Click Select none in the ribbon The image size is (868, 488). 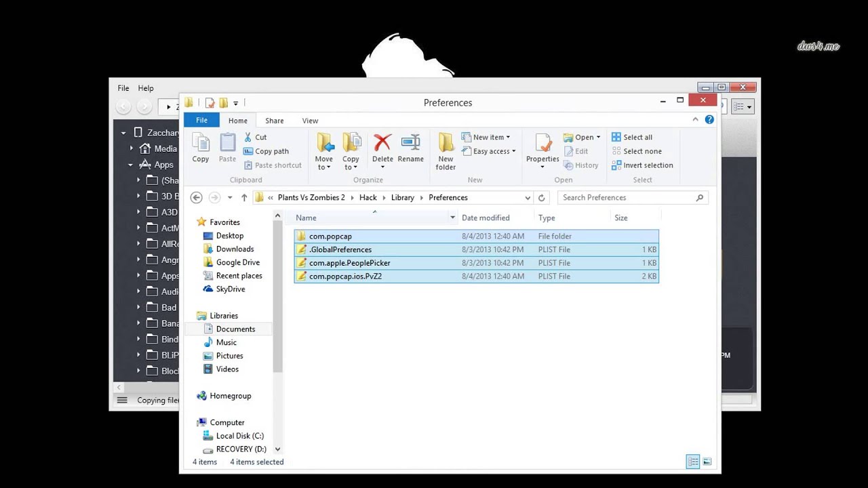pos(637,151)
